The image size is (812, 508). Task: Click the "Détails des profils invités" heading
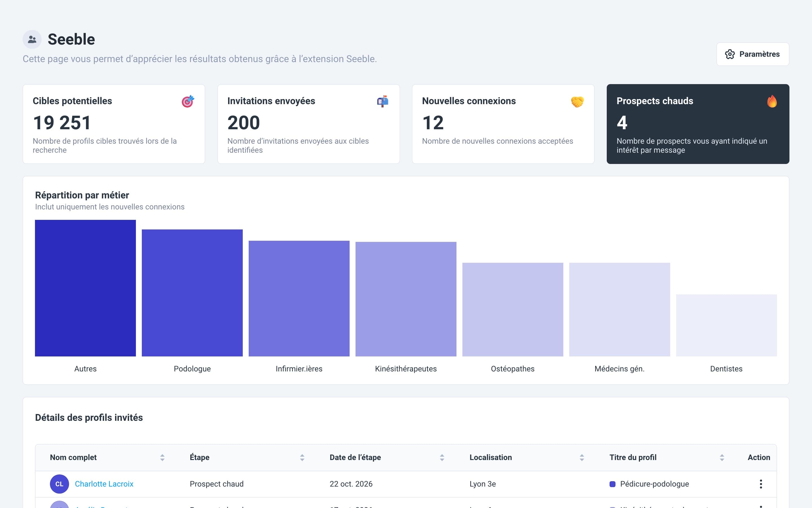click(x=89, y=418)
